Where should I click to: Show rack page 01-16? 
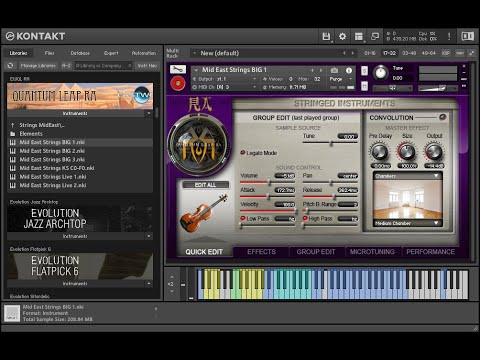pyautogui.click(x=370, y=53)
